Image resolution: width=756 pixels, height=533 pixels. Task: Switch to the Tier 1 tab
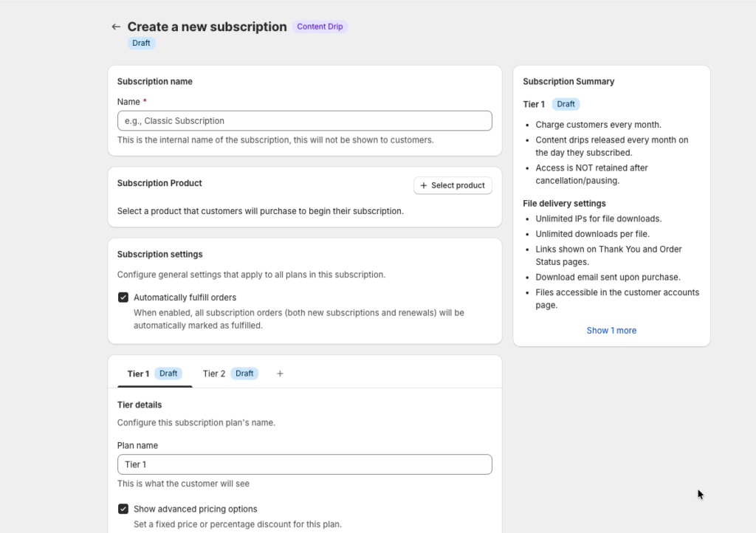coord(138,374)
